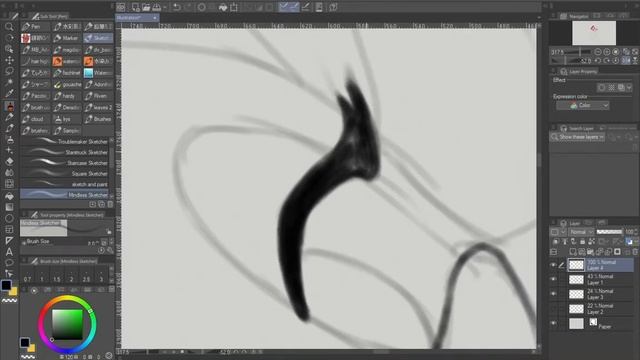
Task: Toggle visibility of Layer 2
Action: coord(553,309)
